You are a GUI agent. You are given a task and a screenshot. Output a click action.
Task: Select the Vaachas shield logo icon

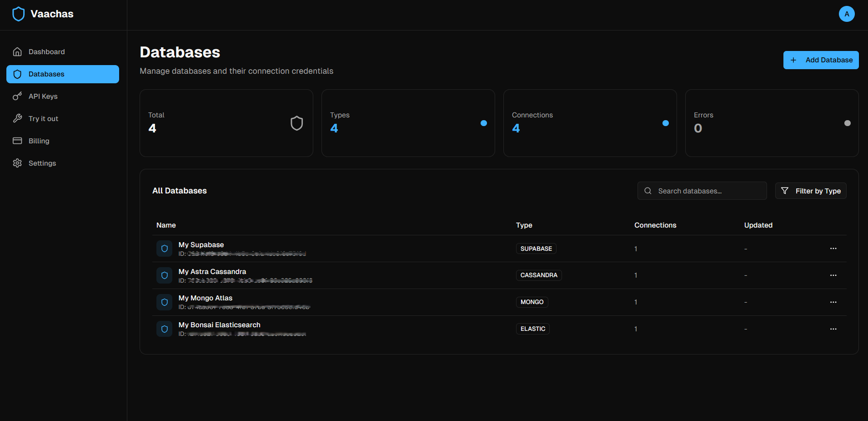18,14
